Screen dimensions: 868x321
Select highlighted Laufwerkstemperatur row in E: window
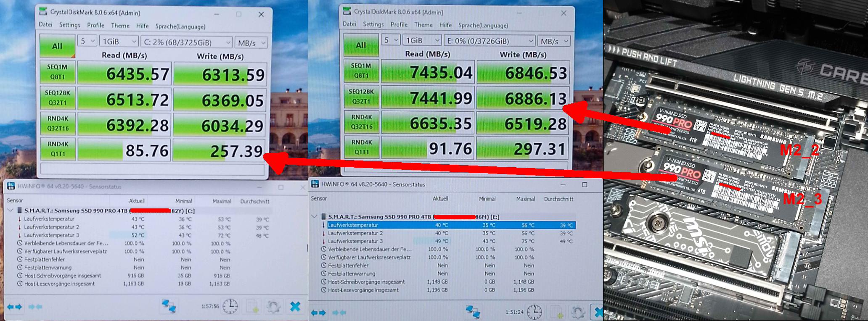click(x=451, y=225)
